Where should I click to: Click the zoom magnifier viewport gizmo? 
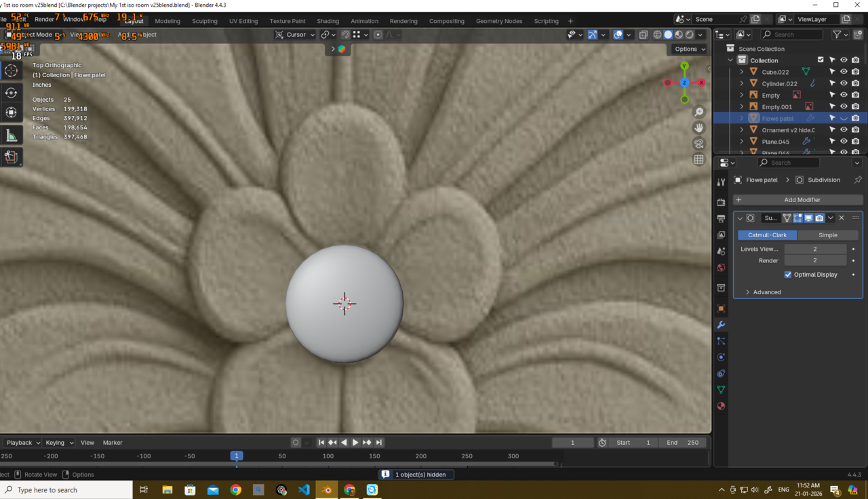[x=699, y=112]
